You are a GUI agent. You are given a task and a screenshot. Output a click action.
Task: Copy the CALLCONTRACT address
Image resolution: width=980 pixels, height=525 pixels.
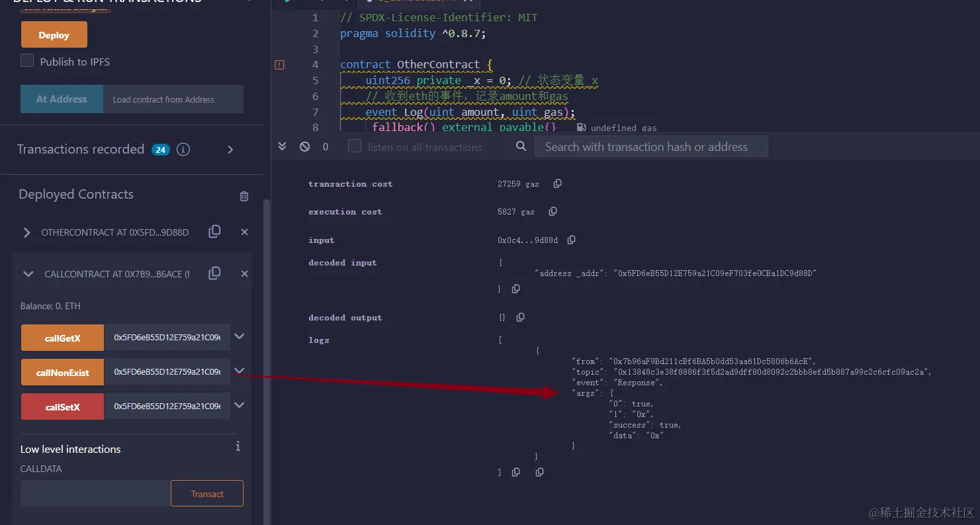[214, 273]
